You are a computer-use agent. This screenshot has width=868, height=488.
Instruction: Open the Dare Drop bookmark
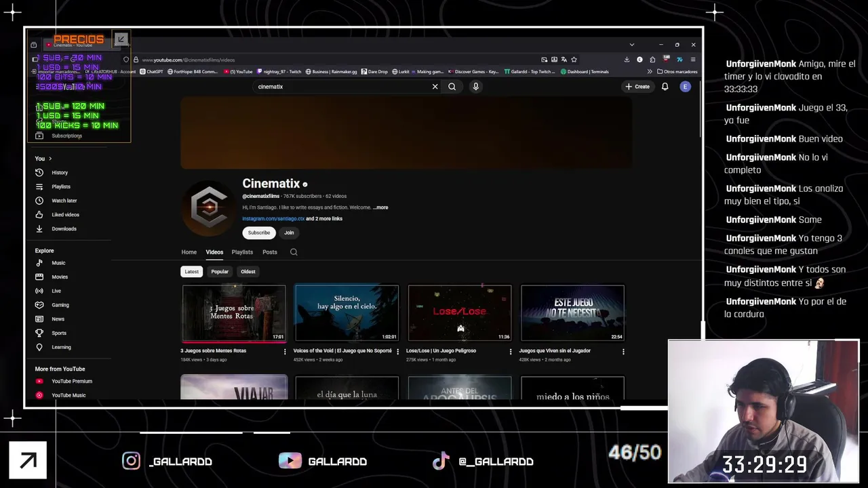374,72
